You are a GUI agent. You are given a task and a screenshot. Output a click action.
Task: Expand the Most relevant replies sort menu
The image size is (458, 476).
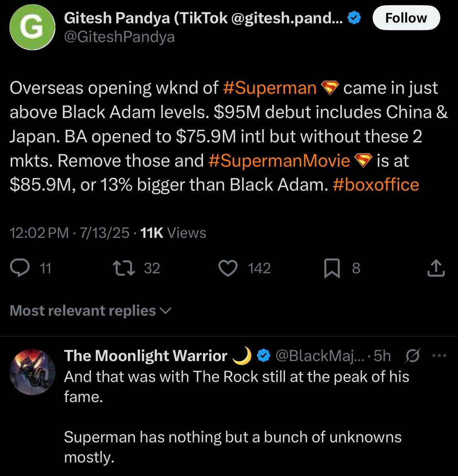pos(90,311)
